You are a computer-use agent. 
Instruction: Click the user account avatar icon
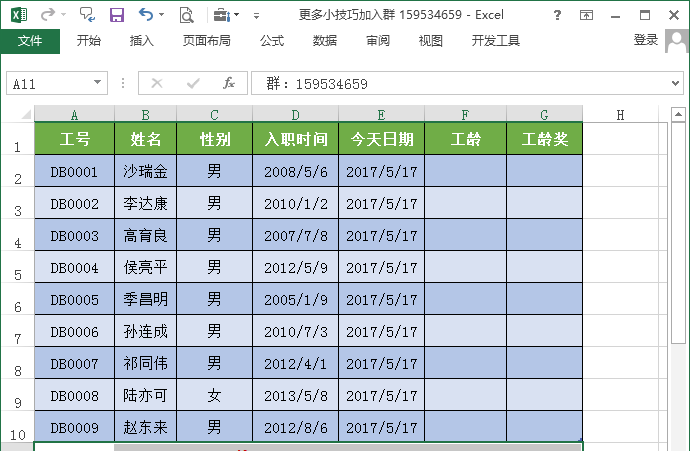(x=676, y=41)
